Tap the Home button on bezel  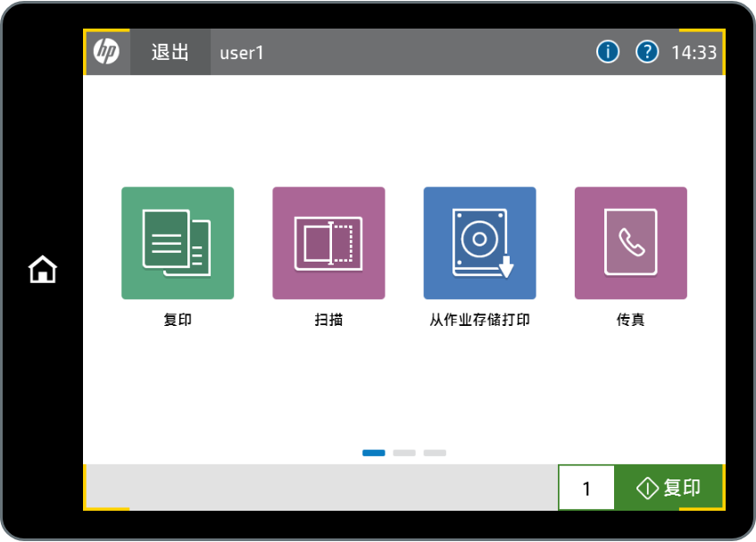click(43, 269)
